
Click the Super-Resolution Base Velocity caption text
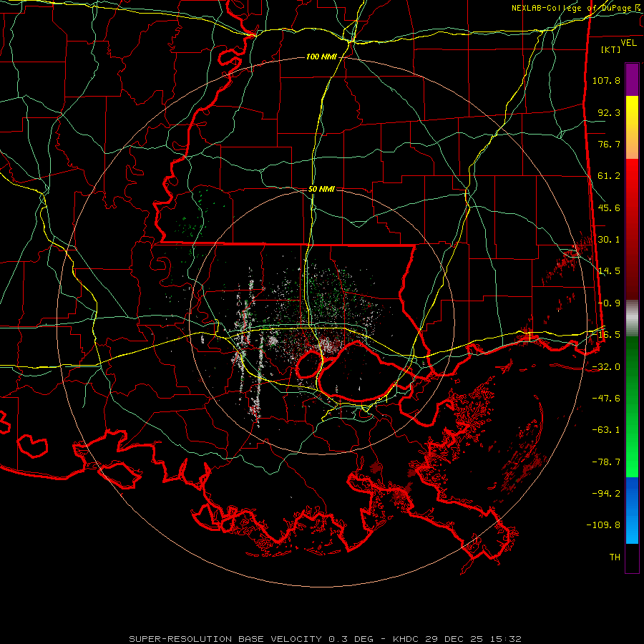(x=325, y=639)
